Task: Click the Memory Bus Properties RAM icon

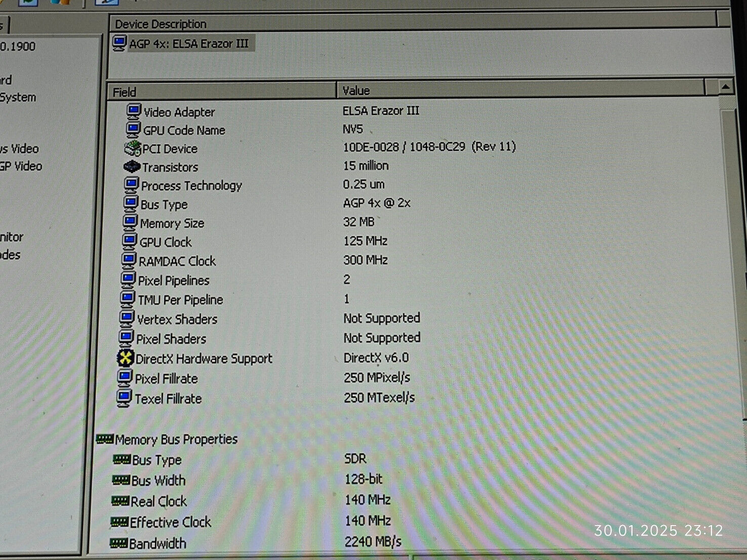Action: [x=105, y=439]
